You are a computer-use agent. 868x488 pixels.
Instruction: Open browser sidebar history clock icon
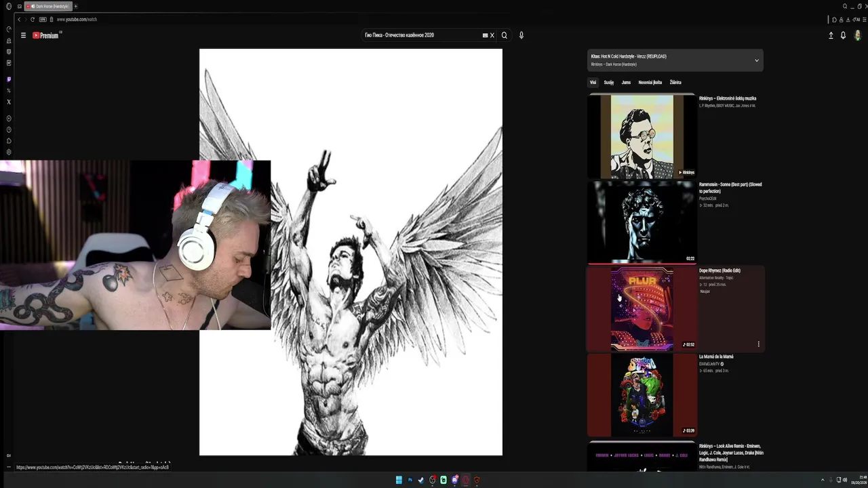click(x=9, y=129)
